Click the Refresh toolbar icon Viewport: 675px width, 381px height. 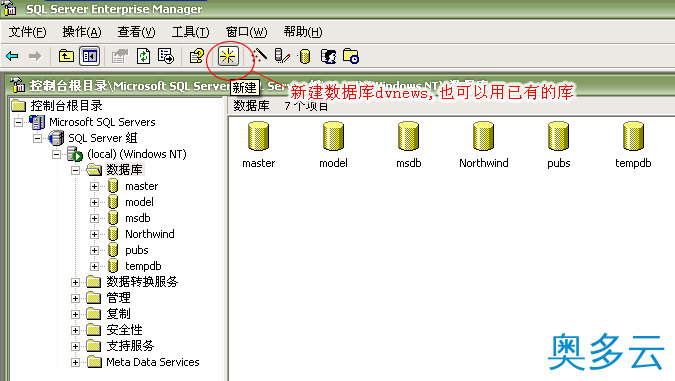point(143,56)
